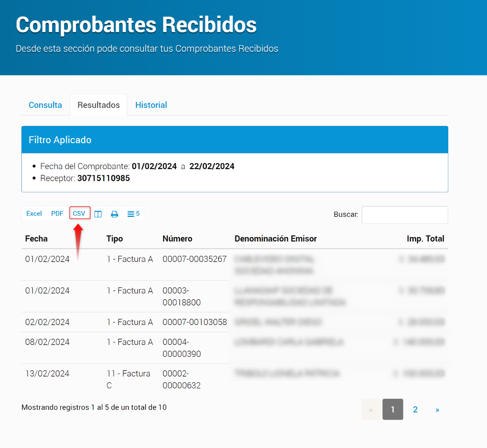Sort table by Fecha column

point(36,239)
